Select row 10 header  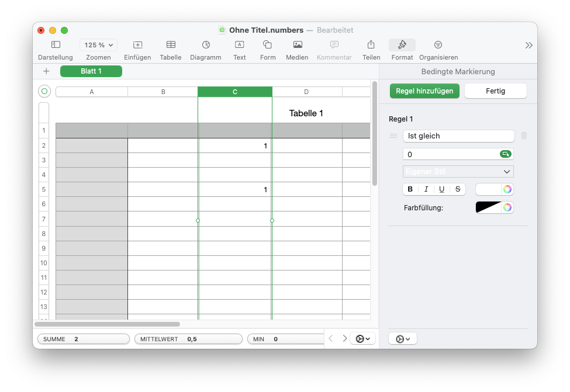tap(44, 263)
